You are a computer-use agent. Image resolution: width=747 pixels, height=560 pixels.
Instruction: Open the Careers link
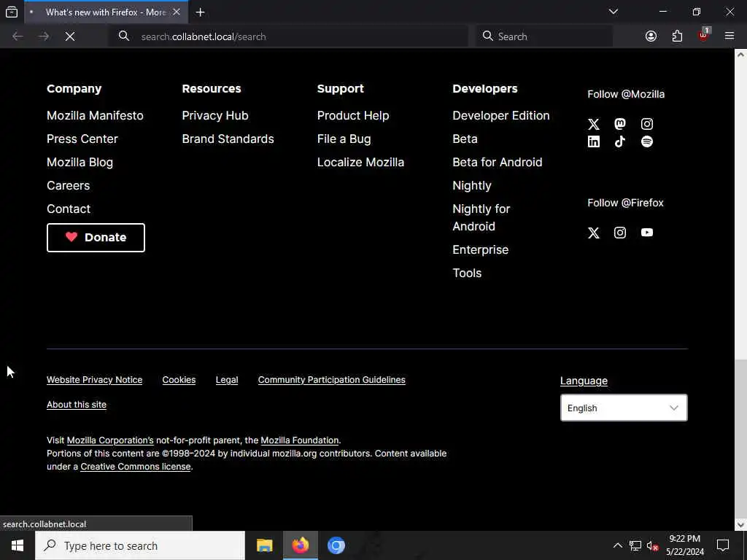point(68,186)
